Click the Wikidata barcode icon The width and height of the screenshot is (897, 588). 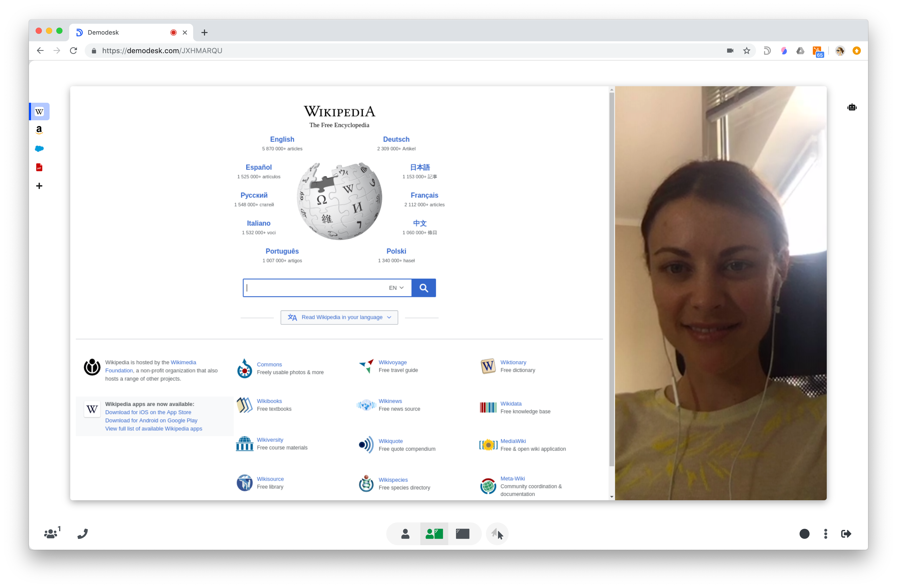coord(488,407)
